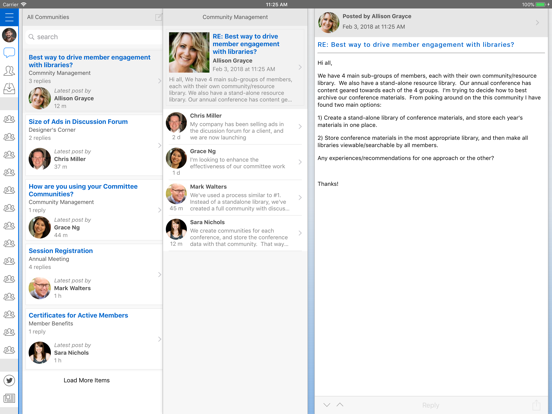Screen dimensions: 552x414
Task: Click 'Posted by Allison Grayce' text
Action: [377, 16]
